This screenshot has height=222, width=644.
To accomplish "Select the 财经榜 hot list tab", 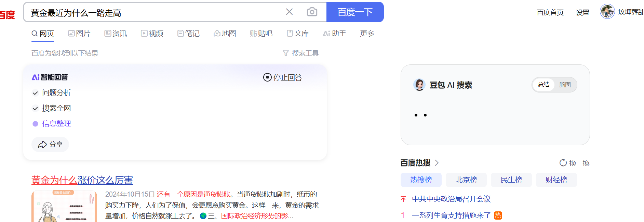I will (556, 180).
